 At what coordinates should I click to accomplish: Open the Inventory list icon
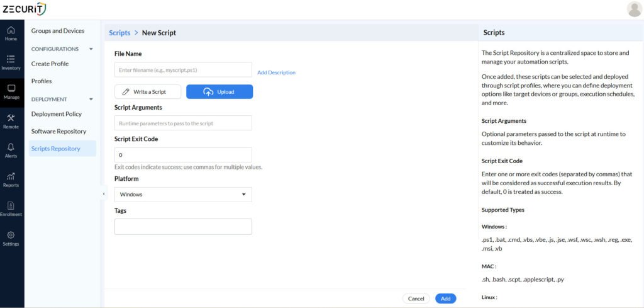pyautogui.click(x=11, y=59)
